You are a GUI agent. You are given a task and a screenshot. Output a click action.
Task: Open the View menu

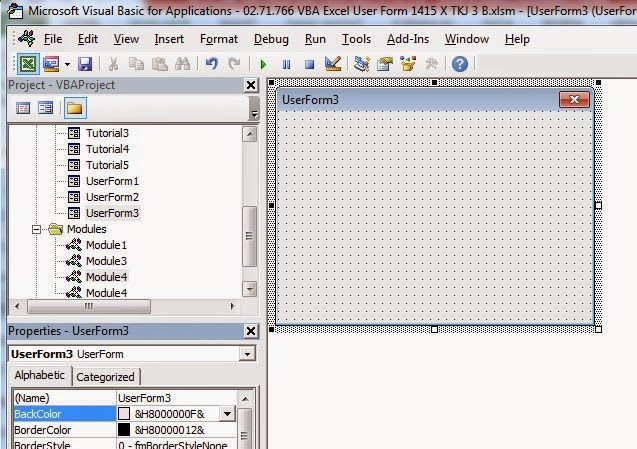[x=126, y=39]
